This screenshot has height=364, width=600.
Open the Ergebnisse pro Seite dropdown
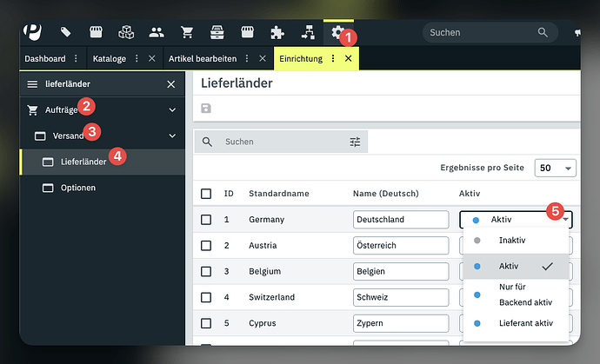[557, 168]
